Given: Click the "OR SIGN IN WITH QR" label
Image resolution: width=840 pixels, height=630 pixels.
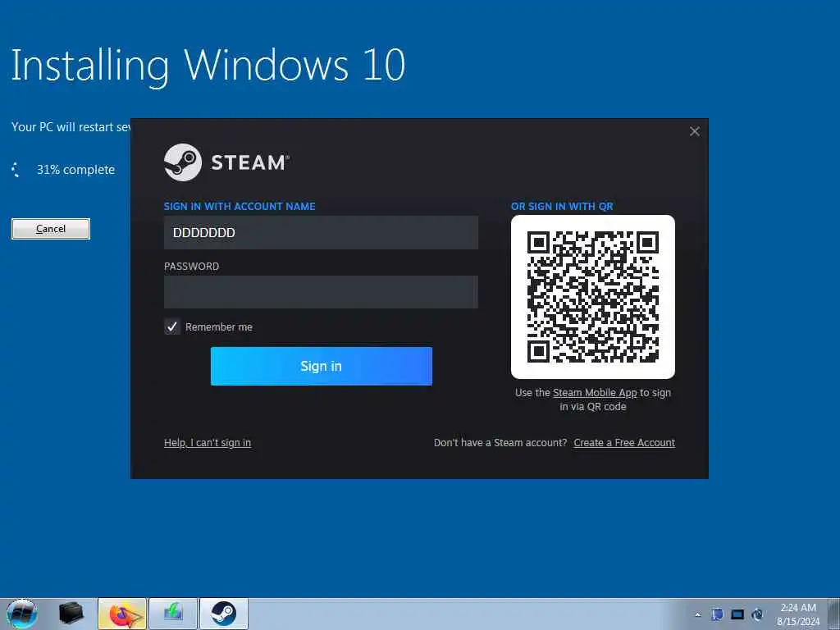Looking at the screenshot, I should click(562, 206).
